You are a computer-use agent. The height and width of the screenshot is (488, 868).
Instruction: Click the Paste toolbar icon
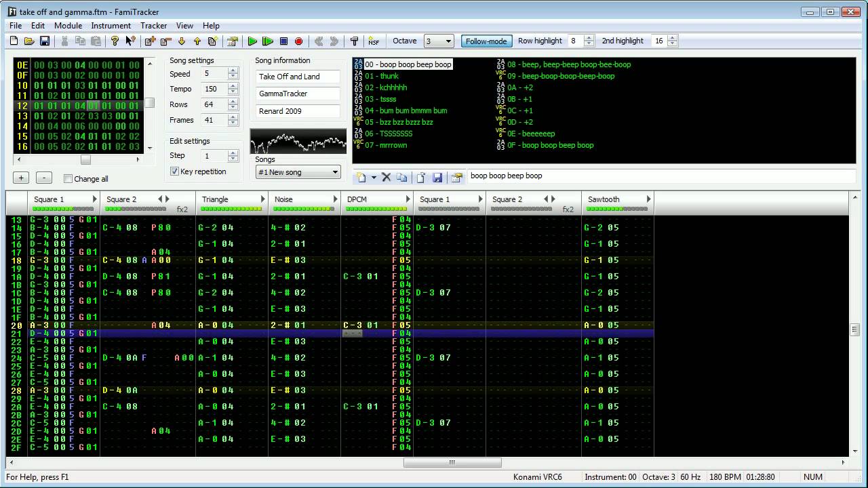tap(96, 41)
